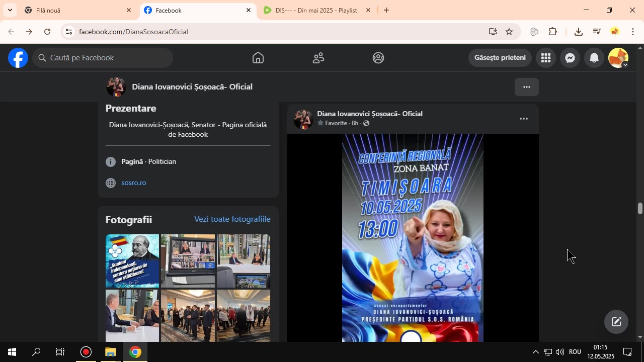Image resolution: width=644 pixels, height=362 pixels.
Task: Open the post audience globe icon
Action: pos(366,123)
